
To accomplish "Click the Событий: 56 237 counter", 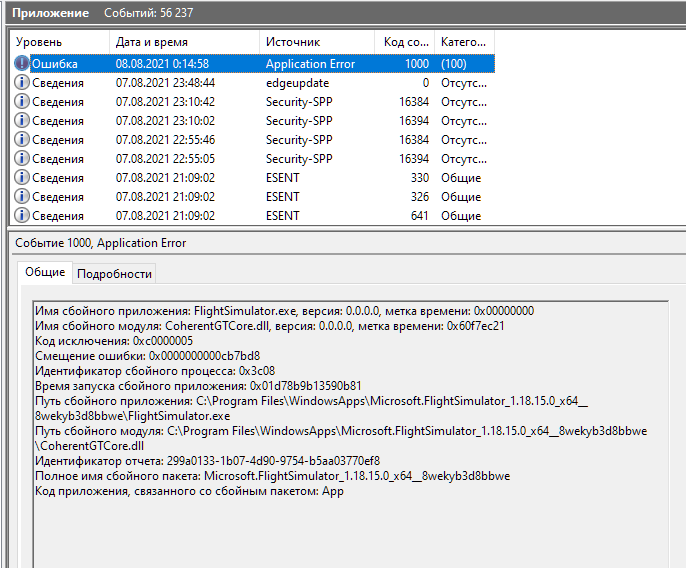I will (x=148, y=13).
